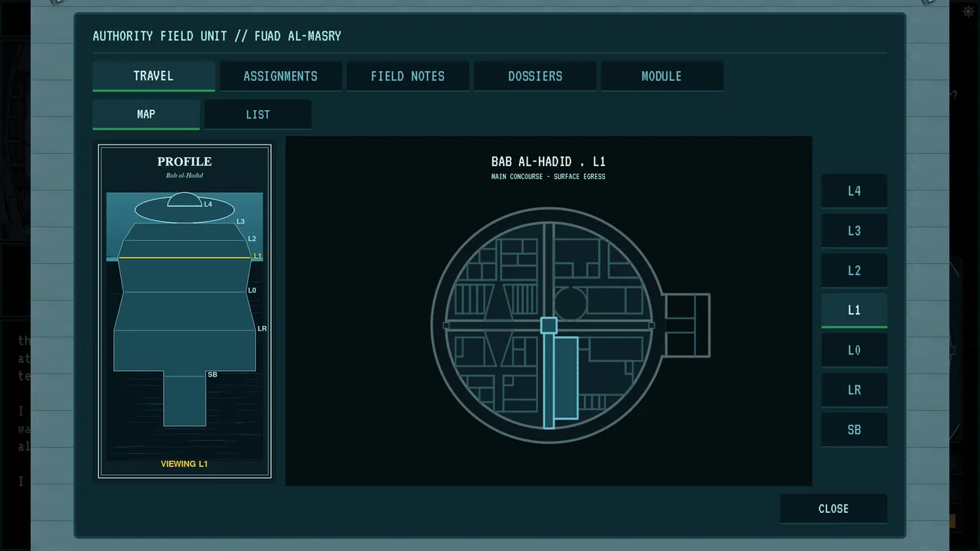Click the 'VIEWING L1' label
The width and height of the screenshot is (980, 551).
click(x=184, y=464)
